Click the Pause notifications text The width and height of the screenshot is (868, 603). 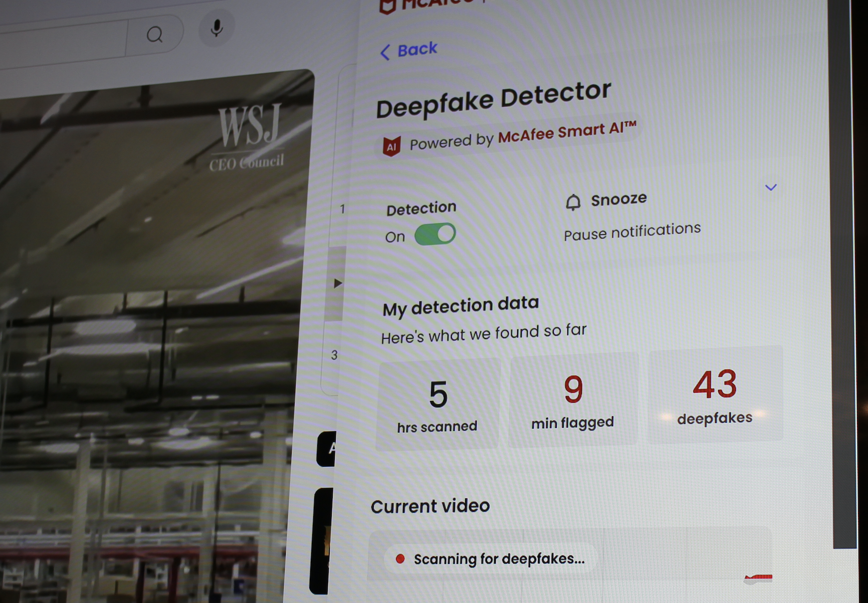click(632, 231)
